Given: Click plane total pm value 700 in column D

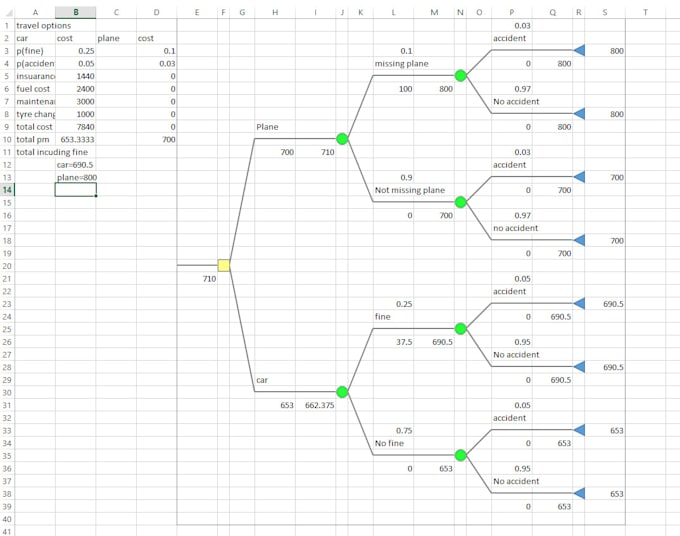Looking at the screenshot, I should (169, 140).
